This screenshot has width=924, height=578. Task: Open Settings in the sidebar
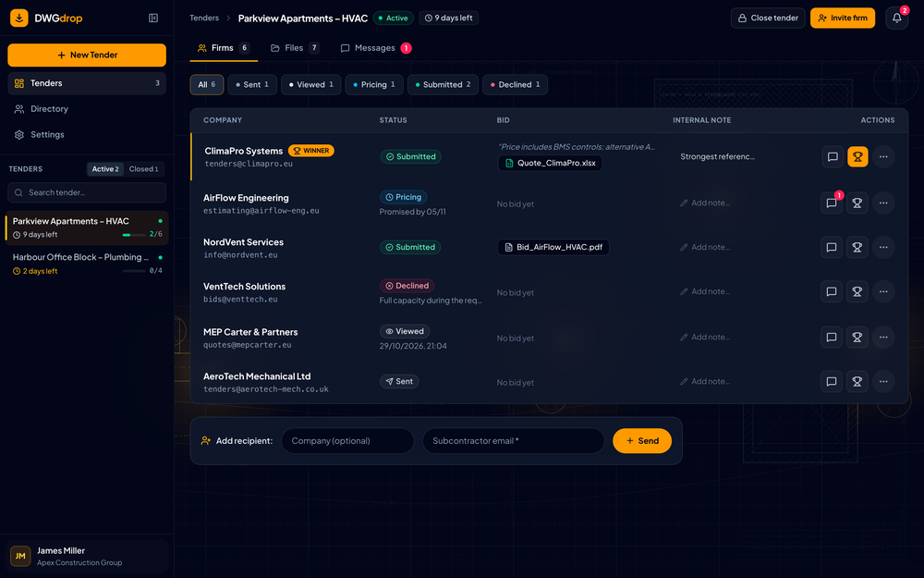point(87,135)
